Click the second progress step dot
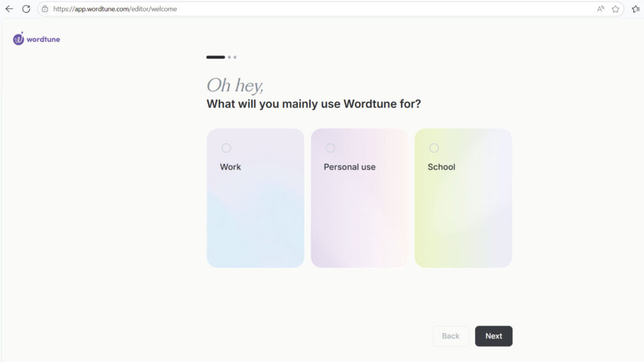The width and height of the screenshot is (644, 362). (x=230, y=57)
